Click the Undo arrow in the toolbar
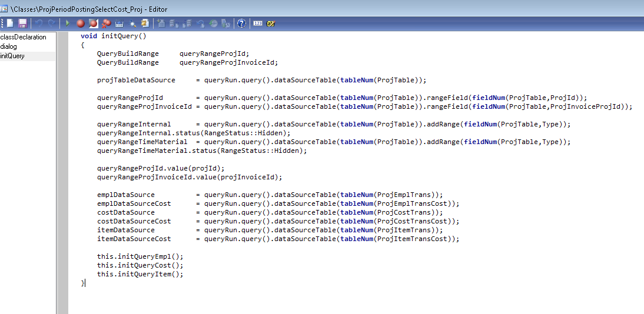 pyautogui.click(x=39, y=24)
